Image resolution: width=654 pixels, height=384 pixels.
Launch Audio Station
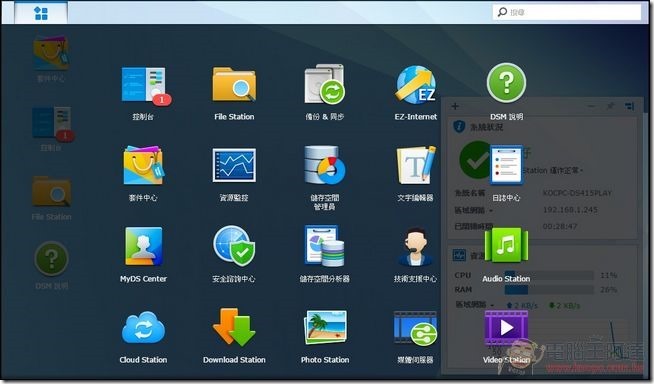click(506, 255)
